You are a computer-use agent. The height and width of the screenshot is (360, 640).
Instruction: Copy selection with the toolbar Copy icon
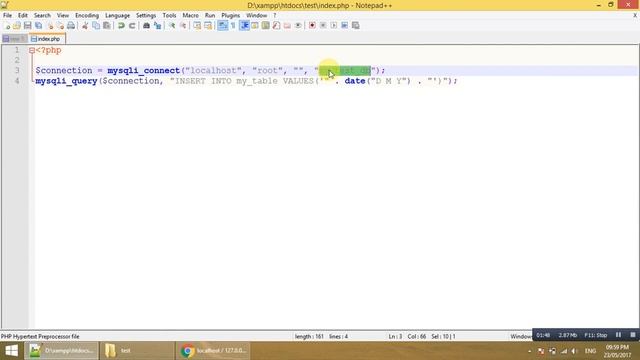tap(96, 26)
